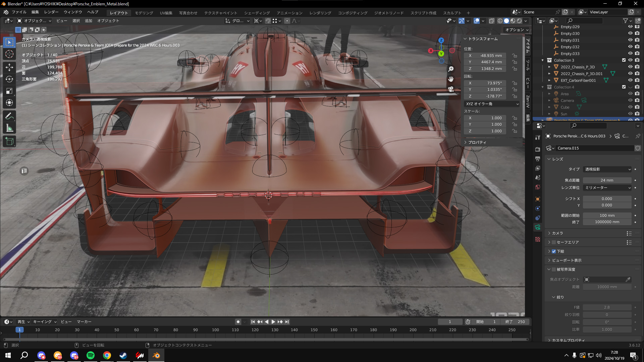Select the Annotate tool
644x362 pixels.
pyautogui.click(x=9, y=116)
